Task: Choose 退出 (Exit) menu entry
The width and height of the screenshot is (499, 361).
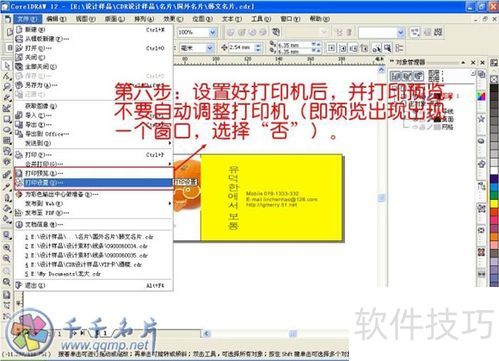Action: click(x=93, y=286)
